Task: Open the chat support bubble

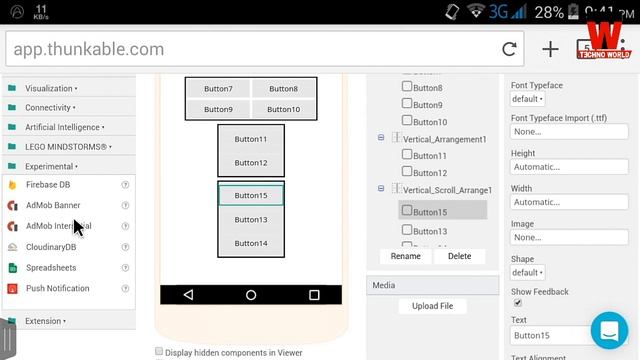Action: point(609,331)
